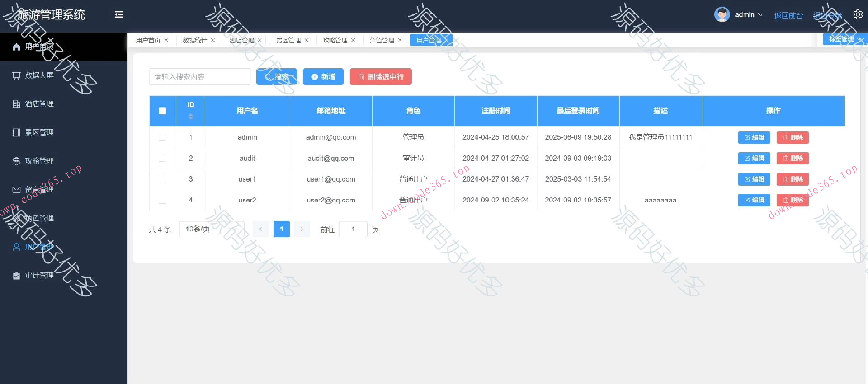
Task: Open the settings gear icon
Action: (858, 14)
